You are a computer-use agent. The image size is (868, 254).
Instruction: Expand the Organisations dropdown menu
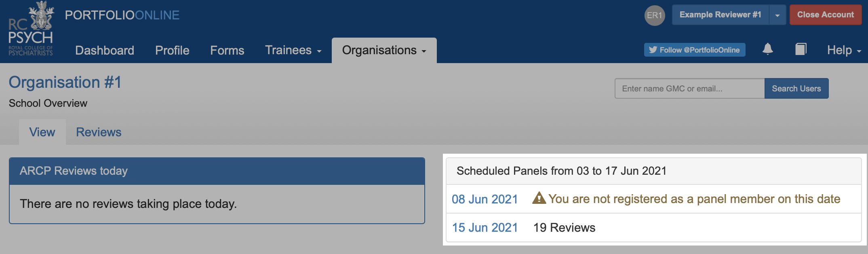[x=384, y=50]
